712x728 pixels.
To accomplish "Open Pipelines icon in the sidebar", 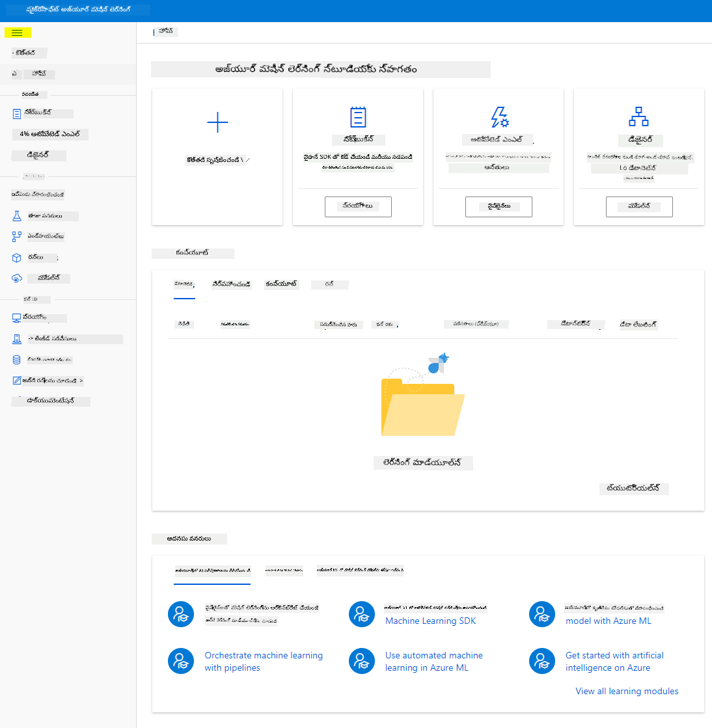I will (x=17, y=237).
